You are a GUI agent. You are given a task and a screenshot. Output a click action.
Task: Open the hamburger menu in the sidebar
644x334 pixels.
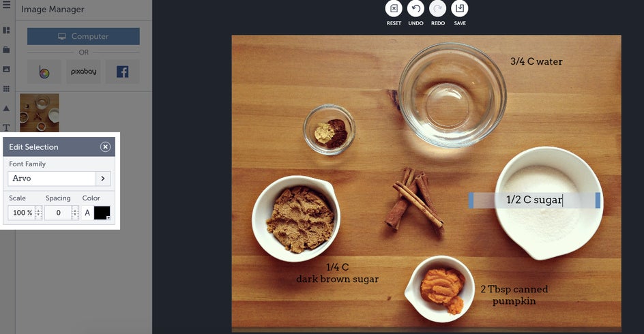coord(6,5)
